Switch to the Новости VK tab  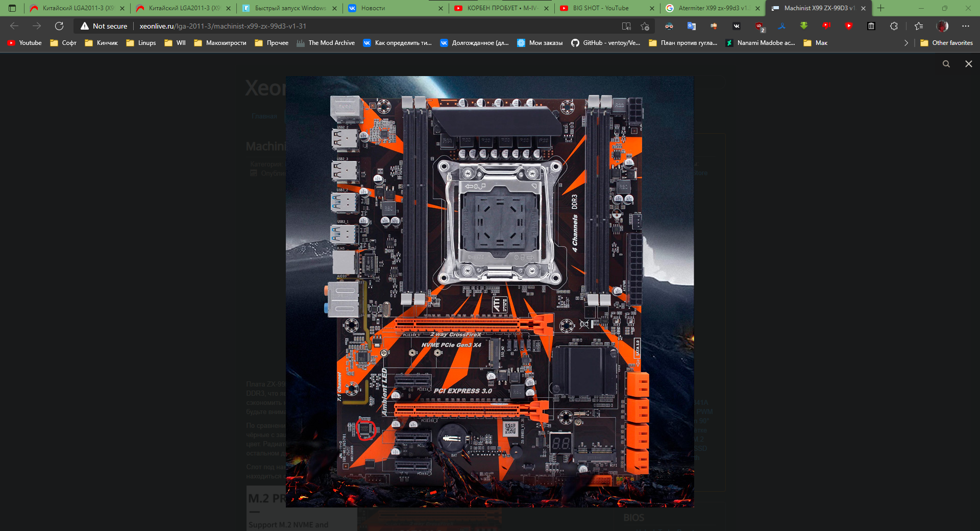(396, 8)
